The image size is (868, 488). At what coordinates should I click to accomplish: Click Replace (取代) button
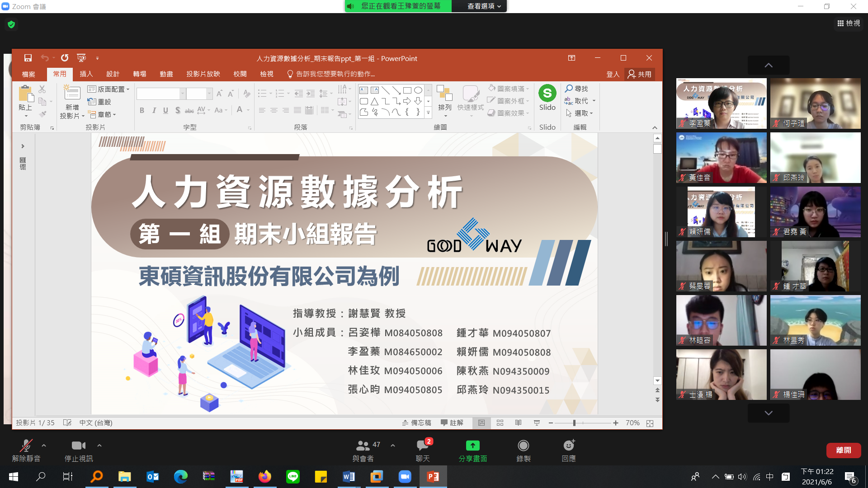point(576,101)
